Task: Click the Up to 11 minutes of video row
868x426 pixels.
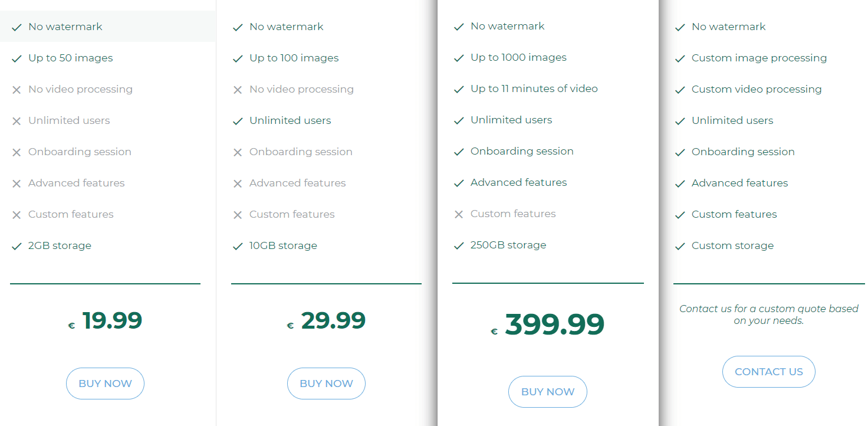Action: [534, 89]
